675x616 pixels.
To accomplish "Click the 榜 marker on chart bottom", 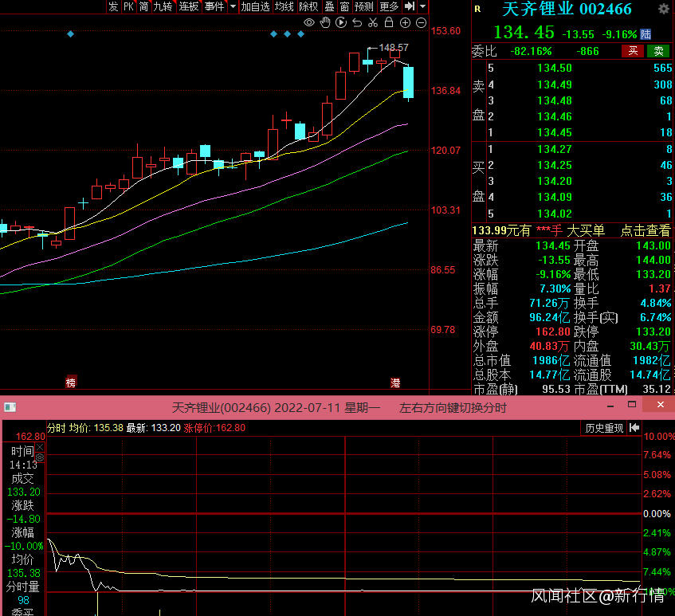I will tap(71, 383).
